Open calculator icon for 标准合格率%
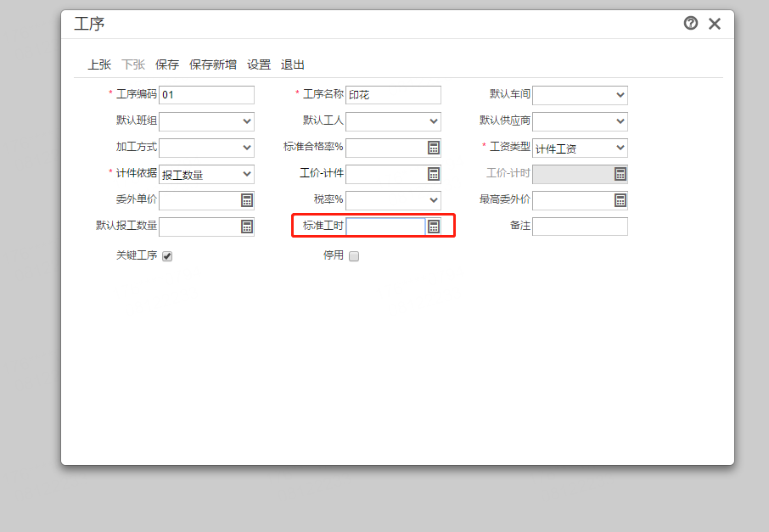 click(434, 148)
